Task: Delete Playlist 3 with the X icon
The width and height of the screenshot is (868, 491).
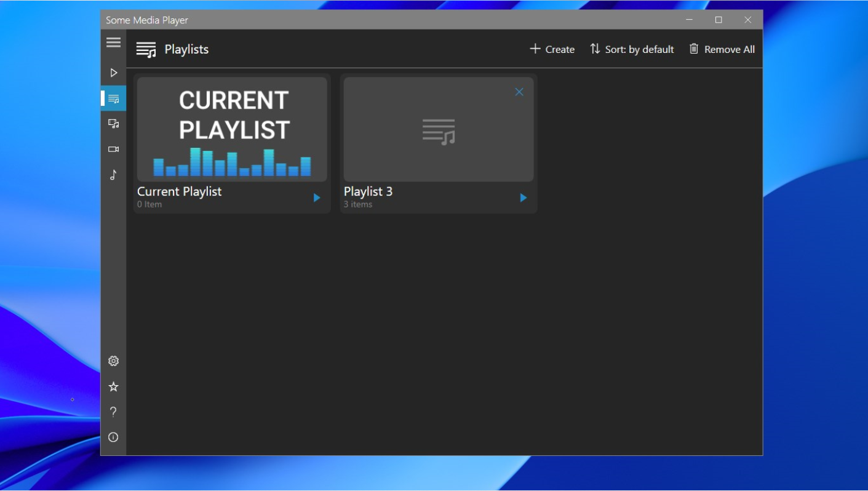Action: pos(519,92)
